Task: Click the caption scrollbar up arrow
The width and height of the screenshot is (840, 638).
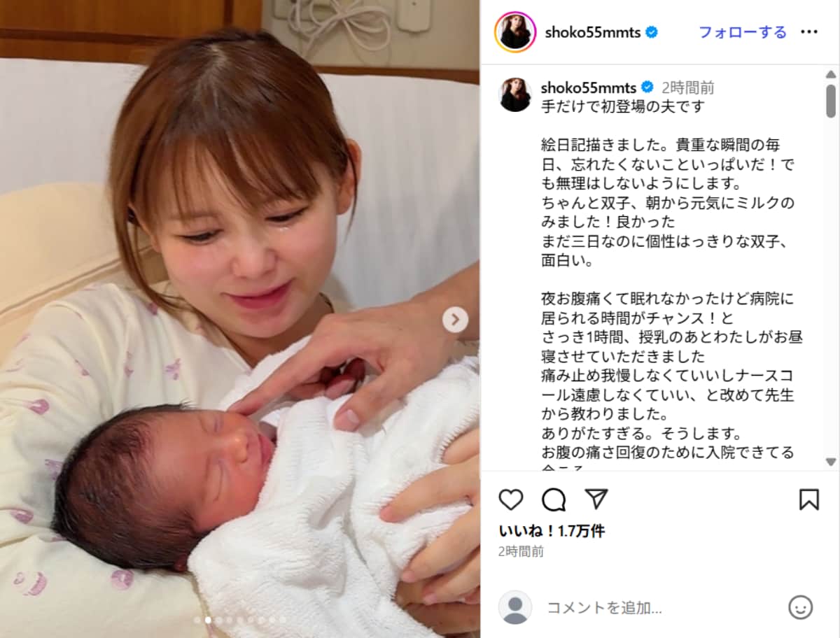Action: 831,74
